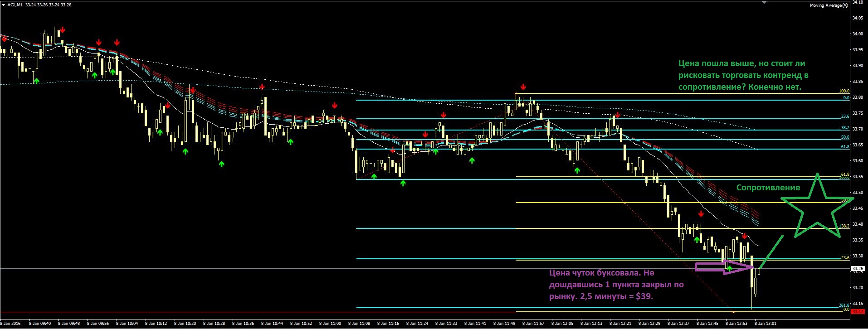Screen dimensions: 868x329
Task: Select the Moving Average expert label
Action: coord(826,5)
